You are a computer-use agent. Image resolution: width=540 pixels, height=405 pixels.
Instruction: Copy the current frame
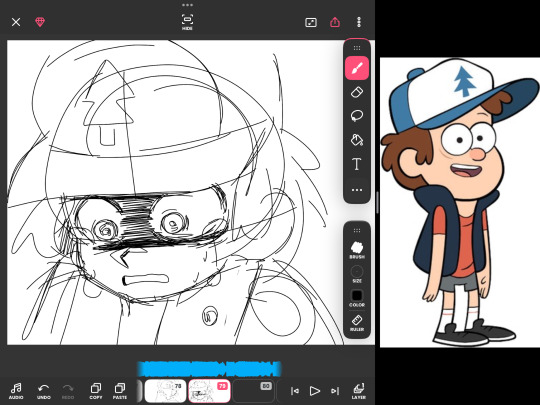pos(96,391)
